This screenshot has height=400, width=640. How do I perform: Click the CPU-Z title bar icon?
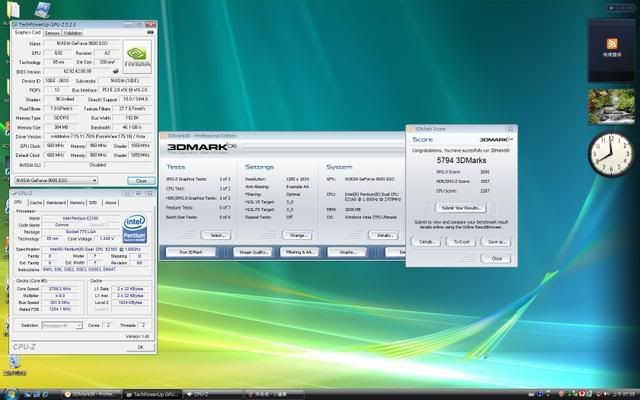tap(13, 193)
